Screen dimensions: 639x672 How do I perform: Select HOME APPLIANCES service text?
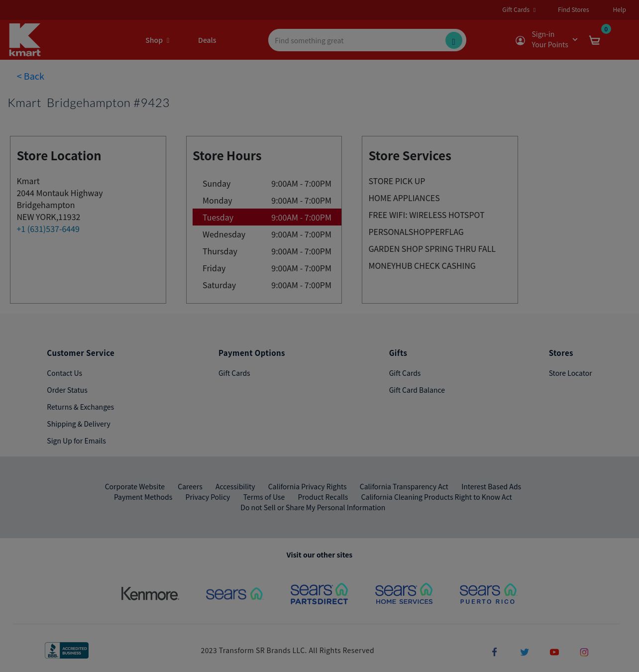(x=404, y=198)
